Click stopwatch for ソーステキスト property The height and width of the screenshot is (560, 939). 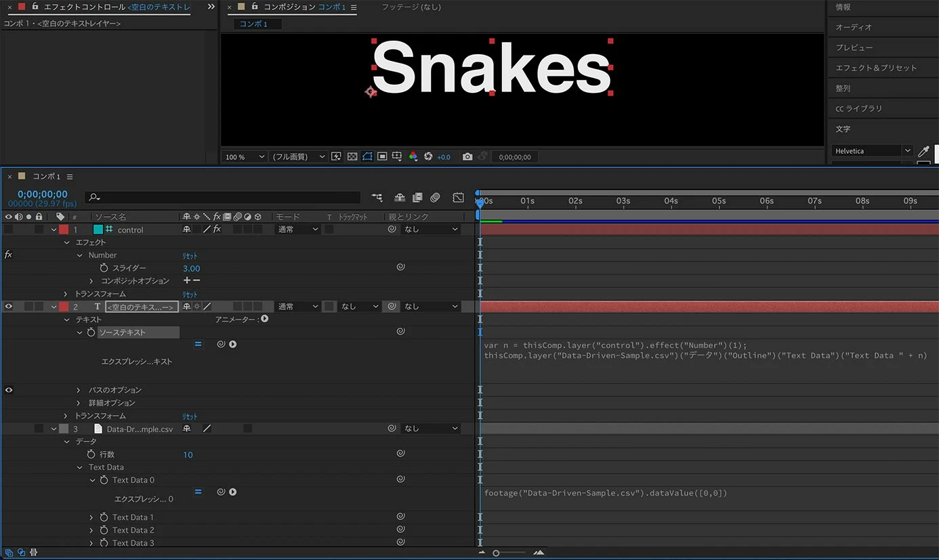tap(91, 332)
